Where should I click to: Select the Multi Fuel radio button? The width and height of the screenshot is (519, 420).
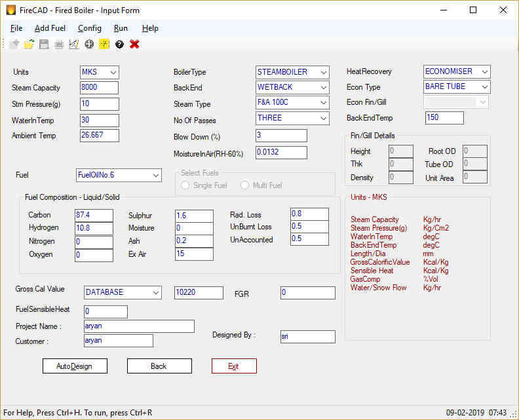244,185
